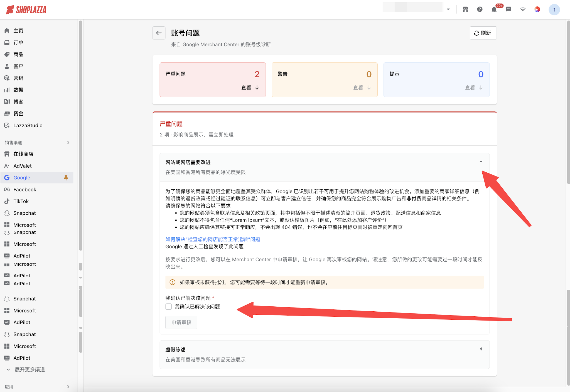Open the chat messages icon

[508, 9]
